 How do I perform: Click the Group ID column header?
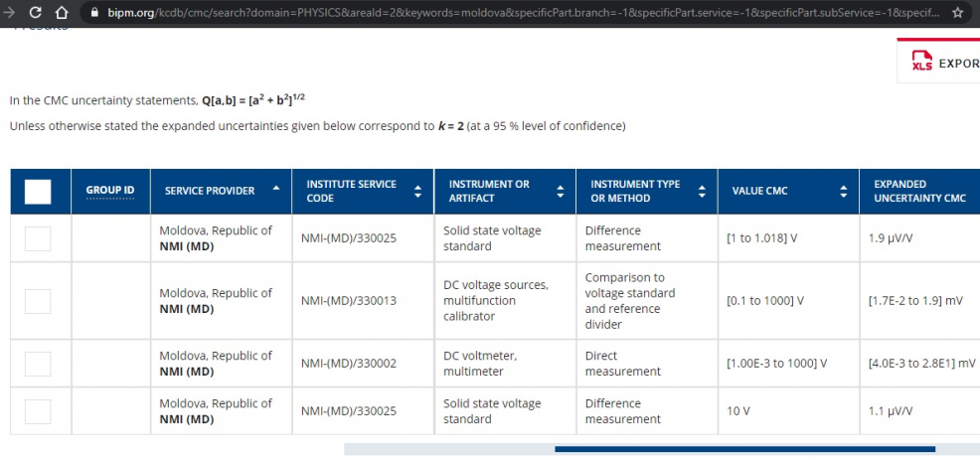110,191
